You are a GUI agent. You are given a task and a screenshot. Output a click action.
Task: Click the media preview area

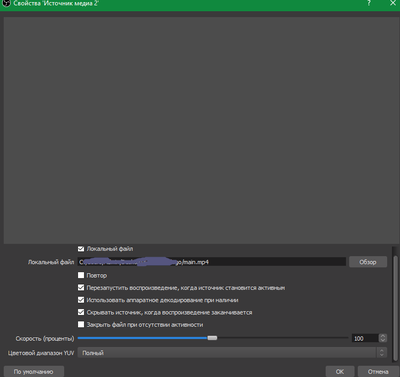pyautogui.click(x=200, y=130)
